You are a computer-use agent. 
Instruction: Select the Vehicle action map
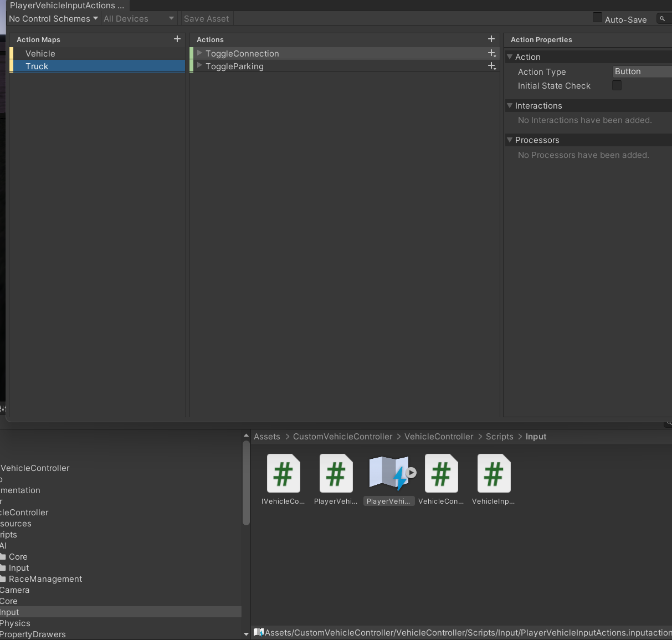(40, 54)
